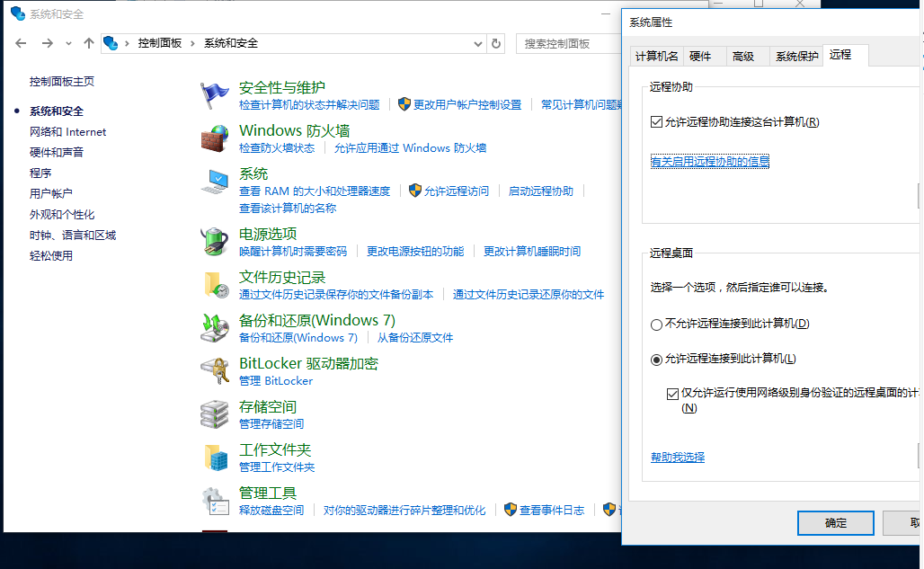Switch to the 计算机名 tab
The image size is (924, 569).
[658, 55]
